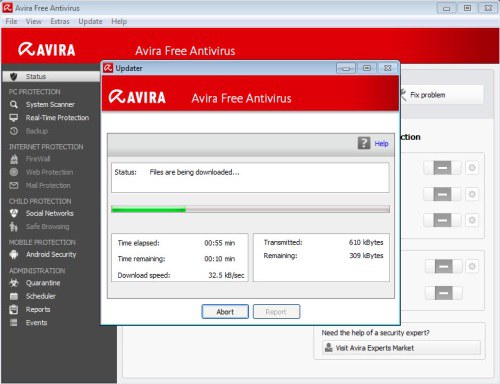Screen dimensions: 500x384
Task: Click the Quarantine biohazard icon
Action: pyautogui.click(x=14, y=283)
